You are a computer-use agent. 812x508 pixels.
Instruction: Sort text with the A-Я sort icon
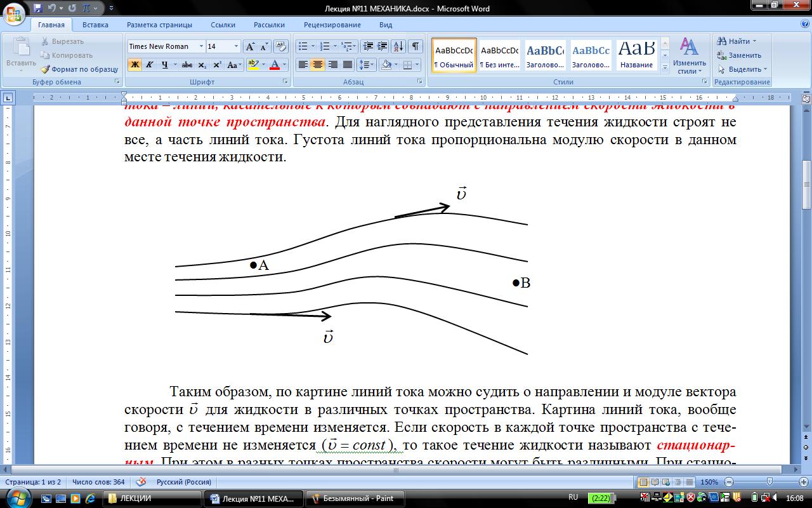click(398, 46)
